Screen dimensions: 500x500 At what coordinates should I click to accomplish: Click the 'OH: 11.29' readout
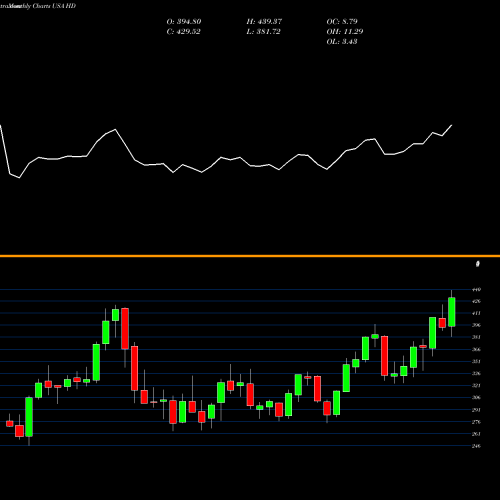coord(345,32)
